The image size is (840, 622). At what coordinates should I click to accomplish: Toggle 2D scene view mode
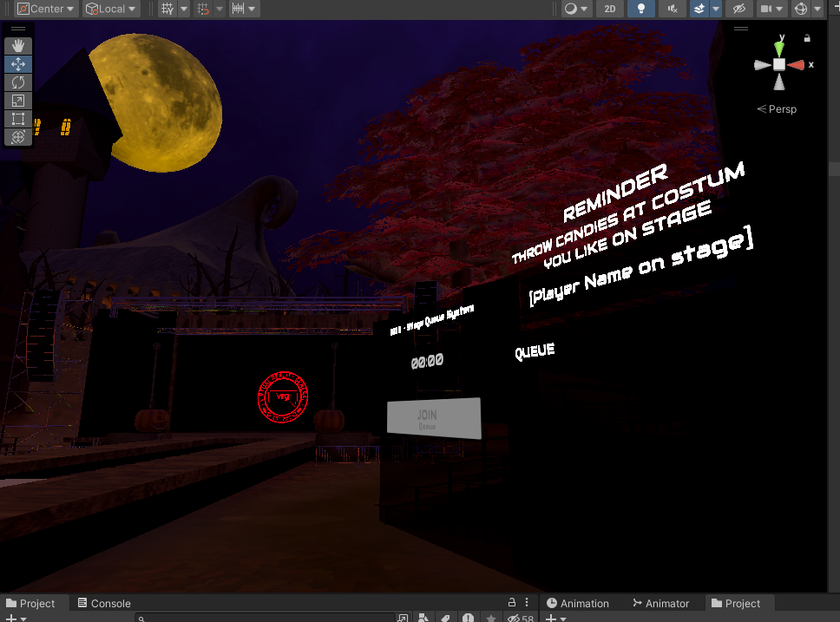[x=610, y=9]
